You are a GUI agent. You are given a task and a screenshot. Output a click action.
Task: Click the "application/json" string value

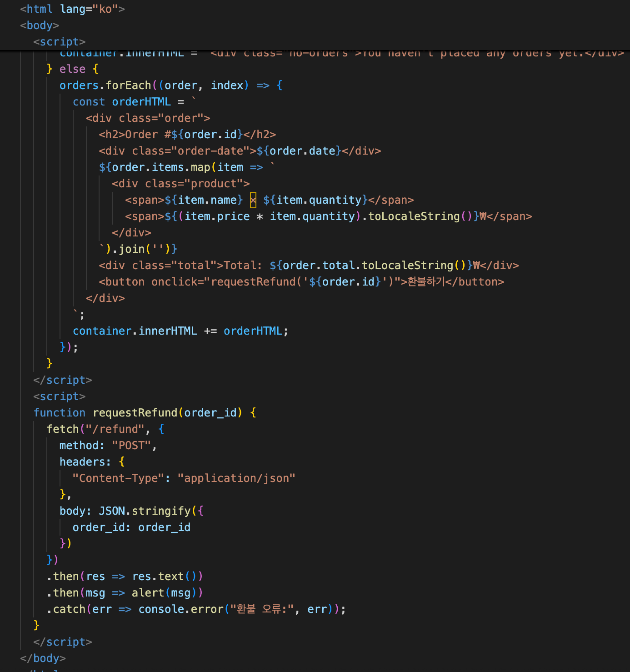[x=236, y=478]
